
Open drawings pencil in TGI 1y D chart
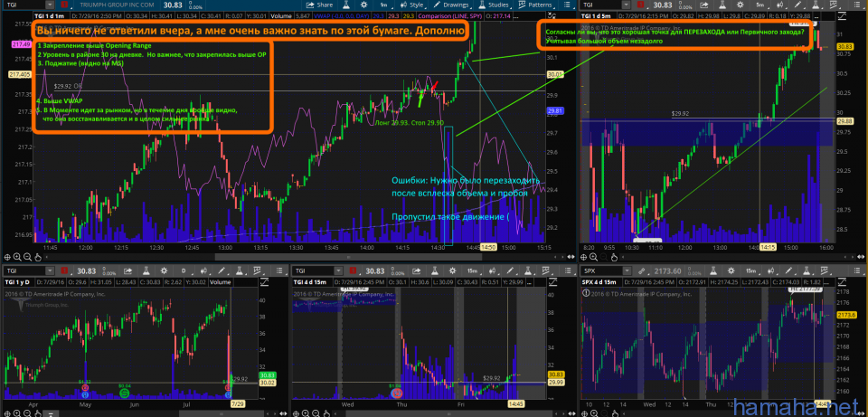[222, 270]
